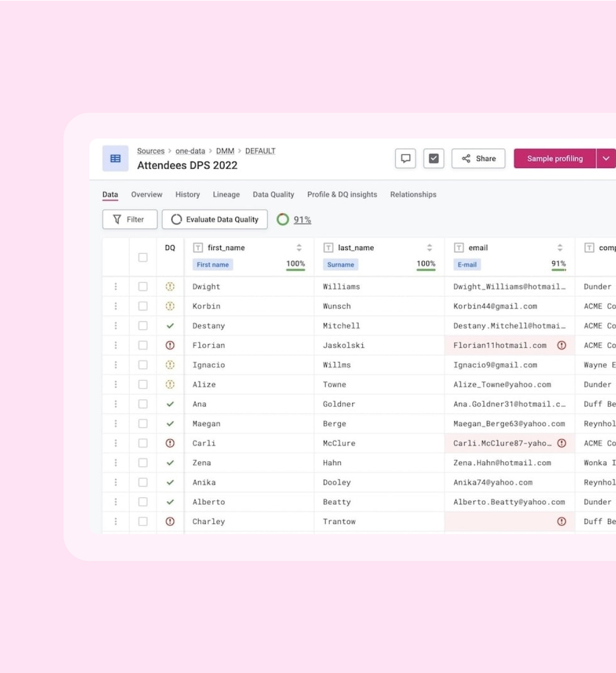Select the checkbox for the Zena row
The image size is (616, 673).
click(x=143, y=463)
